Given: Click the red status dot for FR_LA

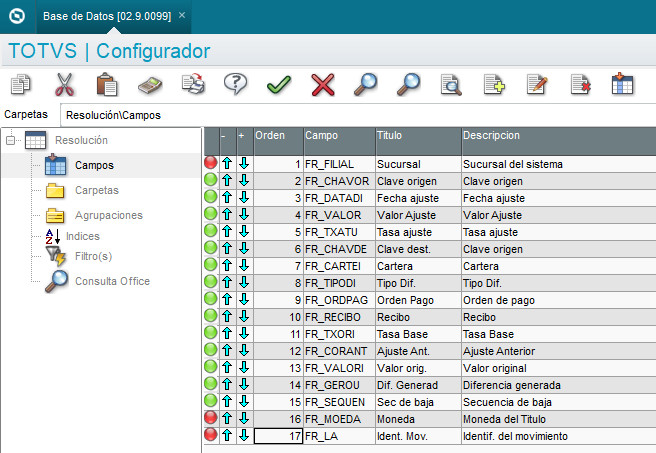Looking at the screenshot, I should (x=211, y=435).
